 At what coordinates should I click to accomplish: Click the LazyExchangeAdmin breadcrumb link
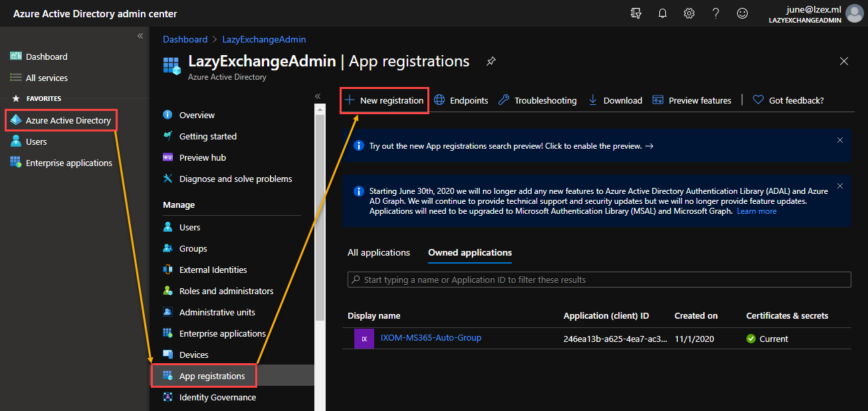point(263,39)
